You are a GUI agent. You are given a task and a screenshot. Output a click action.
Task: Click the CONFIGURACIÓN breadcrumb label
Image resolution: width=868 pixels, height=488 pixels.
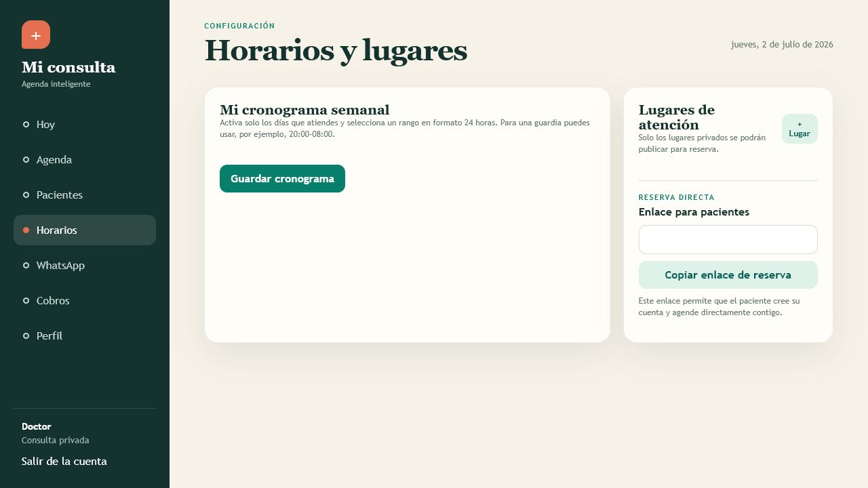point(240,26)
